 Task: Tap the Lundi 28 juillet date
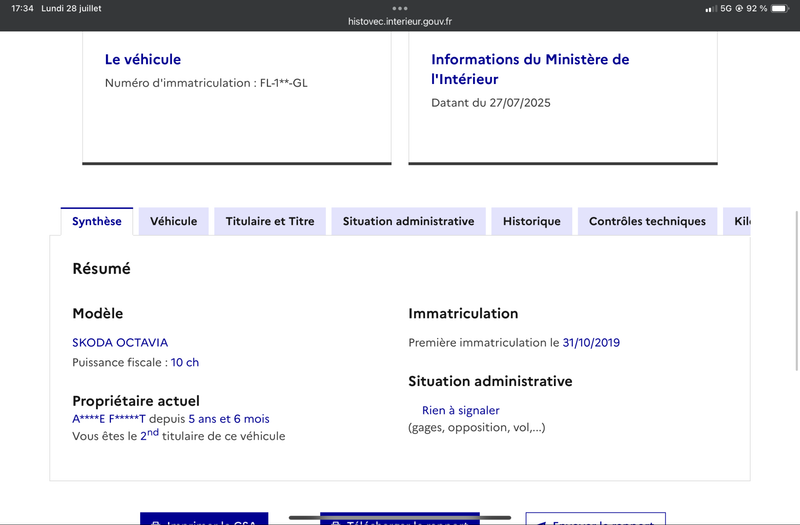(x=71, y=8)
